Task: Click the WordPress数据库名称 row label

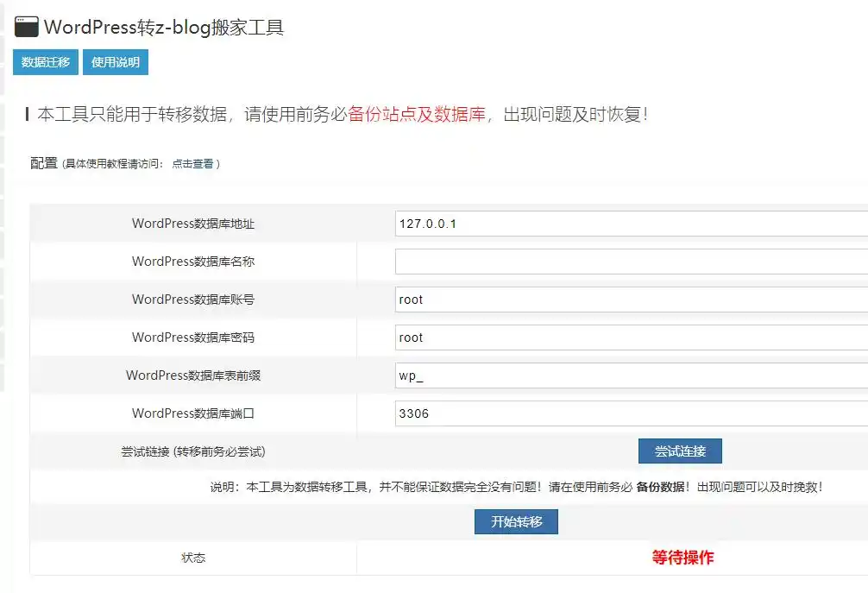Action: click(193, 262)
